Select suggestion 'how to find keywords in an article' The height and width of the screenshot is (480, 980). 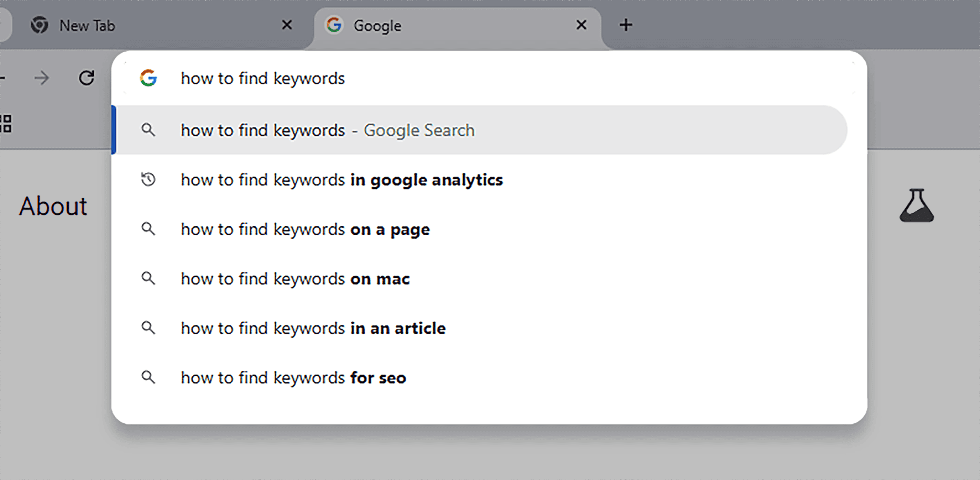tap(313, 328)
